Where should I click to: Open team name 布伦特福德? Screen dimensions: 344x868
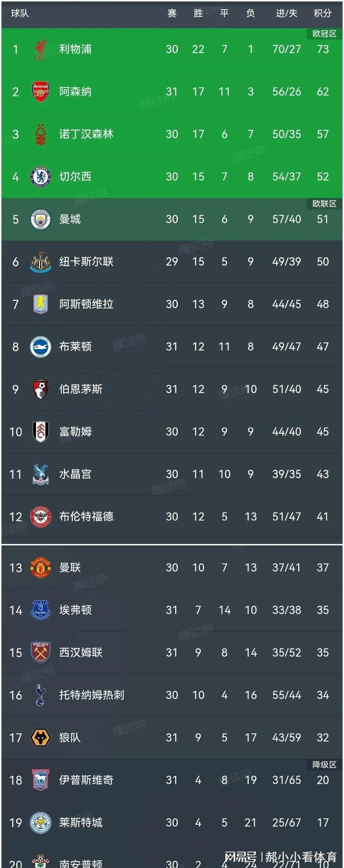(86, 517)
